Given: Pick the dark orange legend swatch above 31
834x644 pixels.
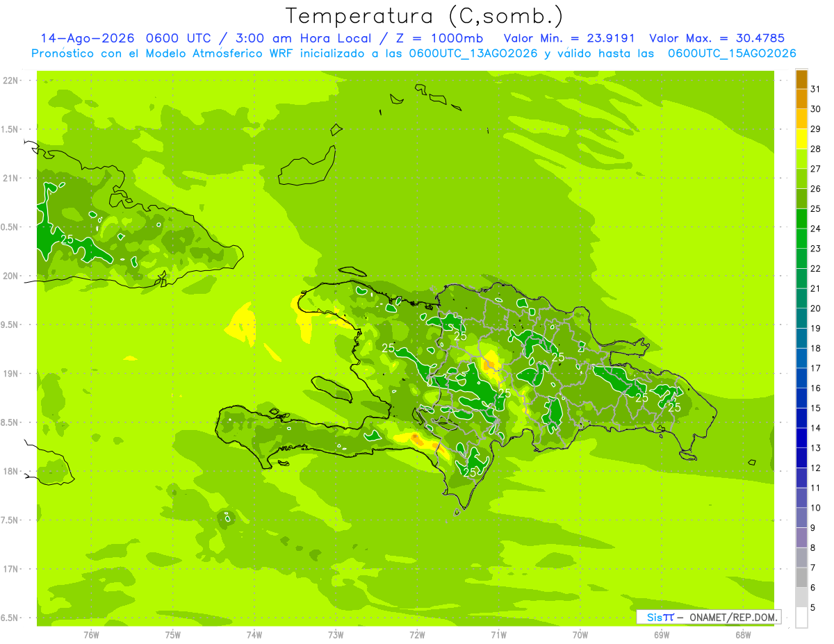Looking at the screenshot, I should (x=801, y=79).
